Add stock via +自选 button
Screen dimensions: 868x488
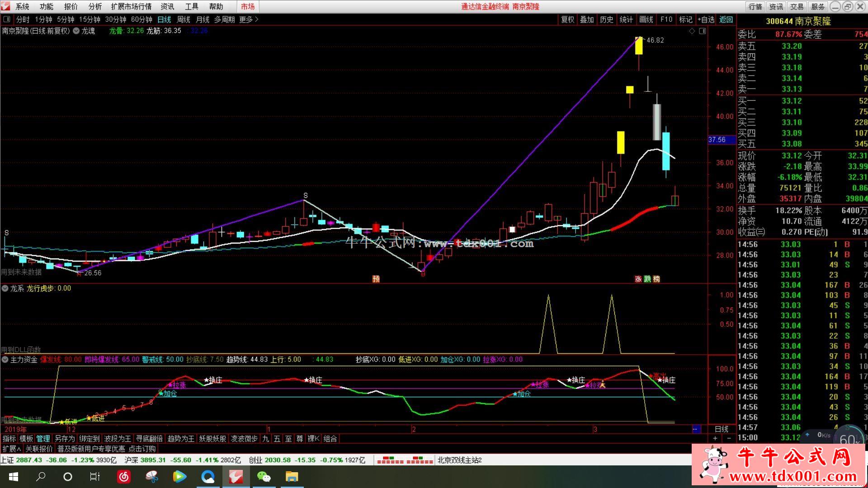706,19
